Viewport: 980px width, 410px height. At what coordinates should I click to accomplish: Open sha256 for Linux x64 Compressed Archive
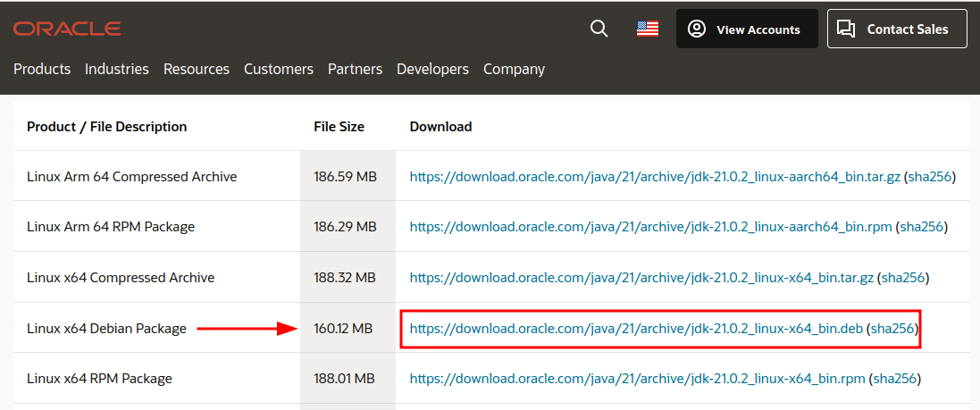902,278
